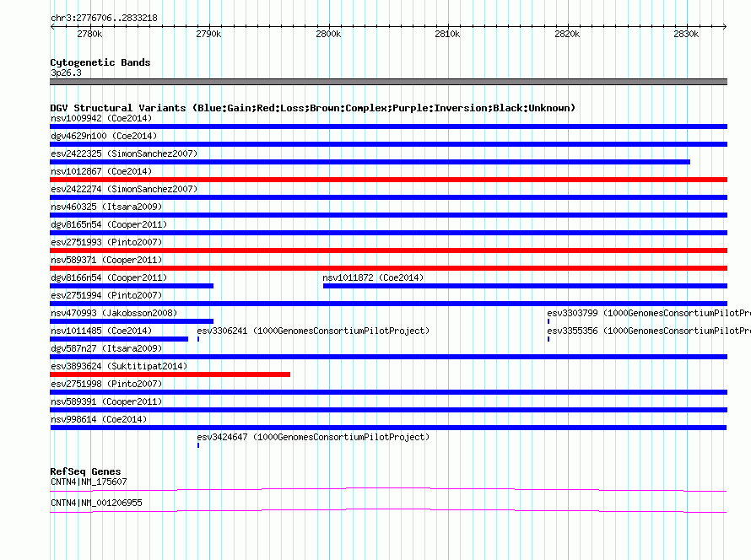Image resolution: width=751 pixels, height=560 pixels.
Task: Click the chr3:2776706..2833218 region label
Action: pyautogui.click(x=104, y=18)
